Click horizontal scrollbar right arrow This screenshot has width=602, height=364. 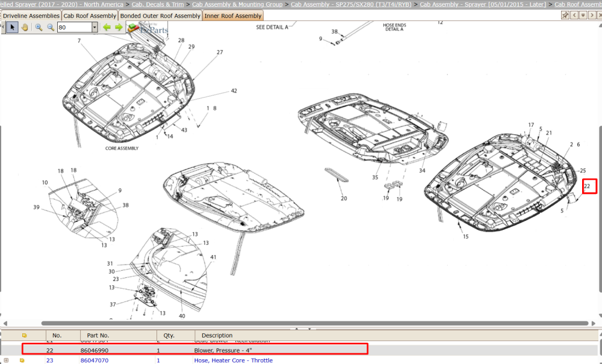[594, 323]
